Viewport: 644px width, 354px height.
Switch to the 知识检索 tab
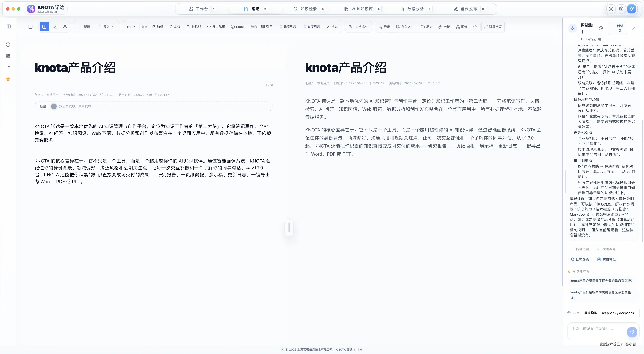pyautogui.click(x=309, y=9)
